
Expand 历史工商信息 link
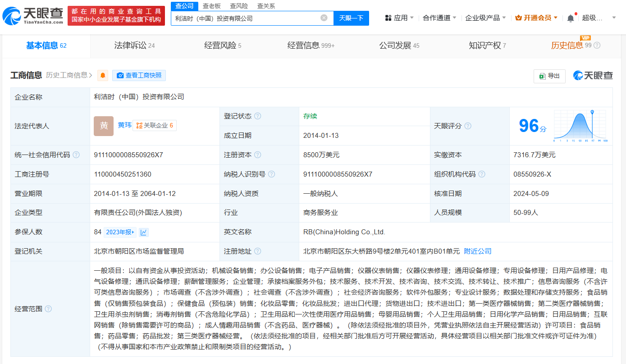coord(69,75)
